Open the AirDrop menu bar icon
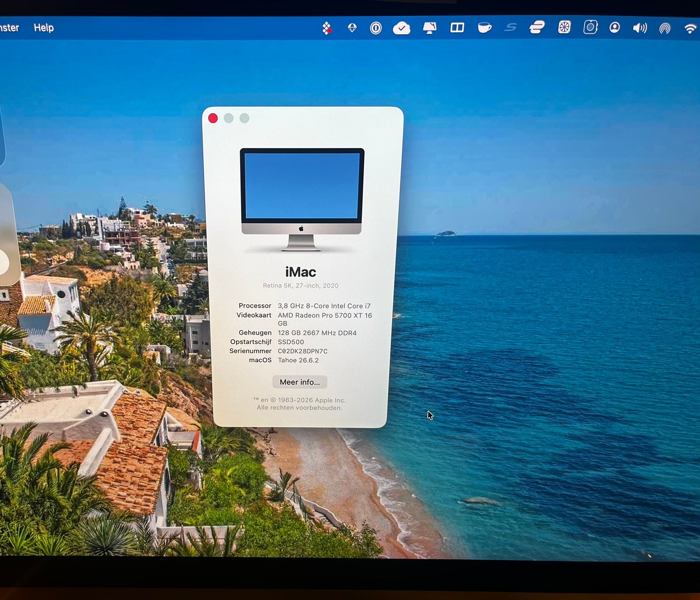700x600 pixels. (x=665, y=29)
